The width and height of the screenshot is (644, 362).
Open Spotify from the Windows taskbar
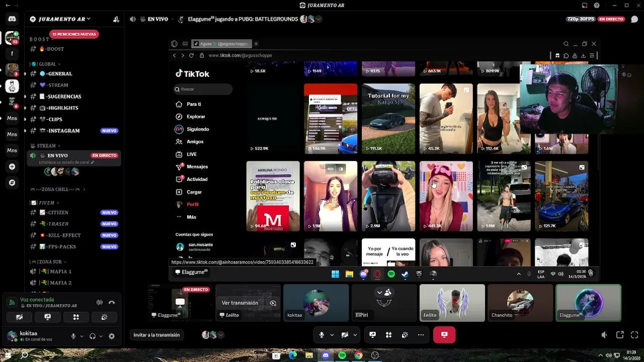[342, 355]
